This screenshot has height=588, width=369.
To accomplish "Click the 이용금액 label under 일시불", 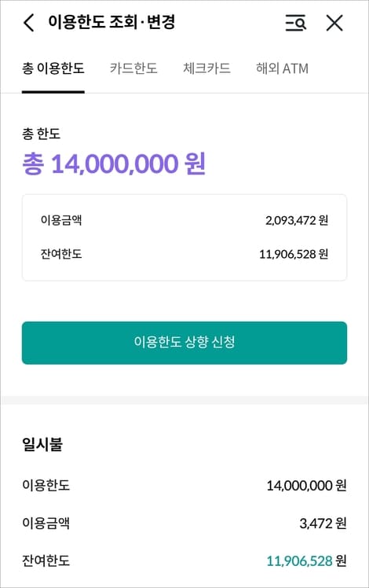I will point(46,523).
